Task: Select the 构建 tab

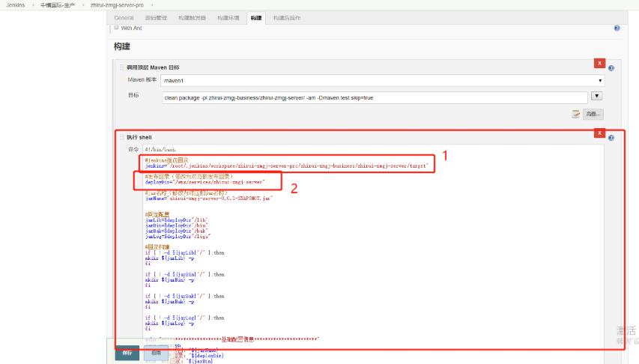Action: pos(256,18)
